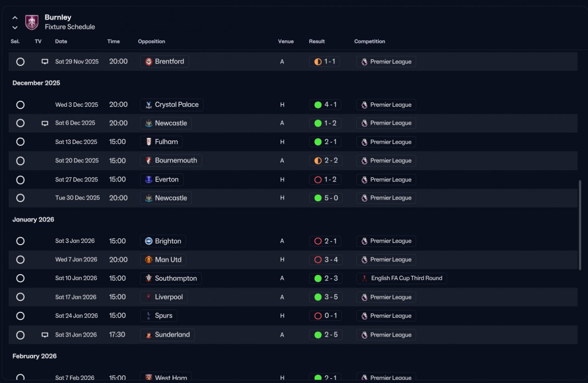Click the TV icon on Brentford fixture row

(x=45, y=62)
